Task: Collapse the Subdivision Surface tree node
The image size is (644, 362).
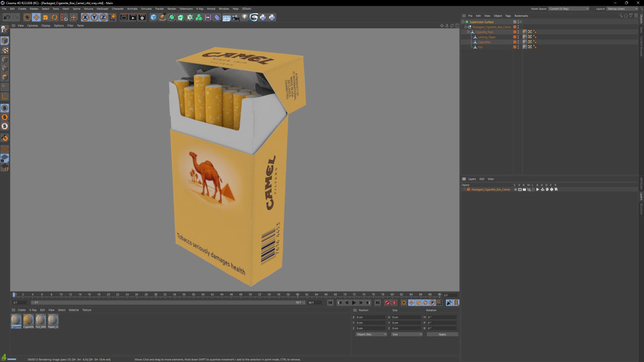Action: click(x=463, y=22)
